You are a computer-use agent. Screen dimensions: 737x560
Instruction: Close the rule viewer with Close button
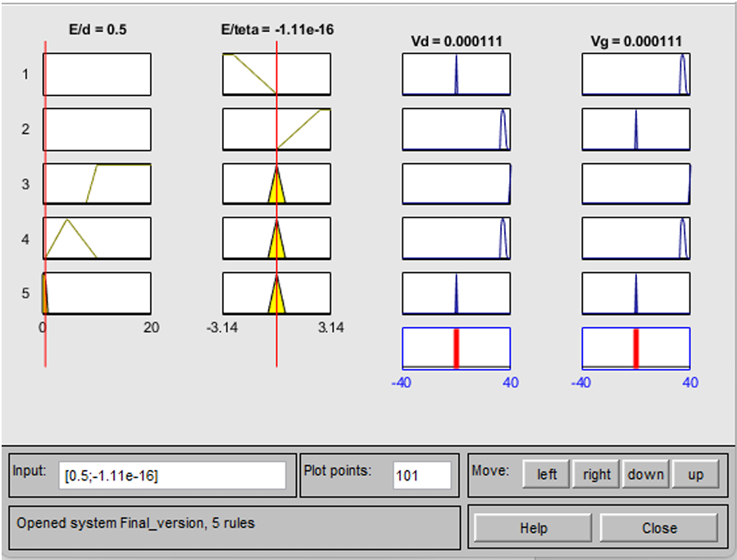pos(659,528)
